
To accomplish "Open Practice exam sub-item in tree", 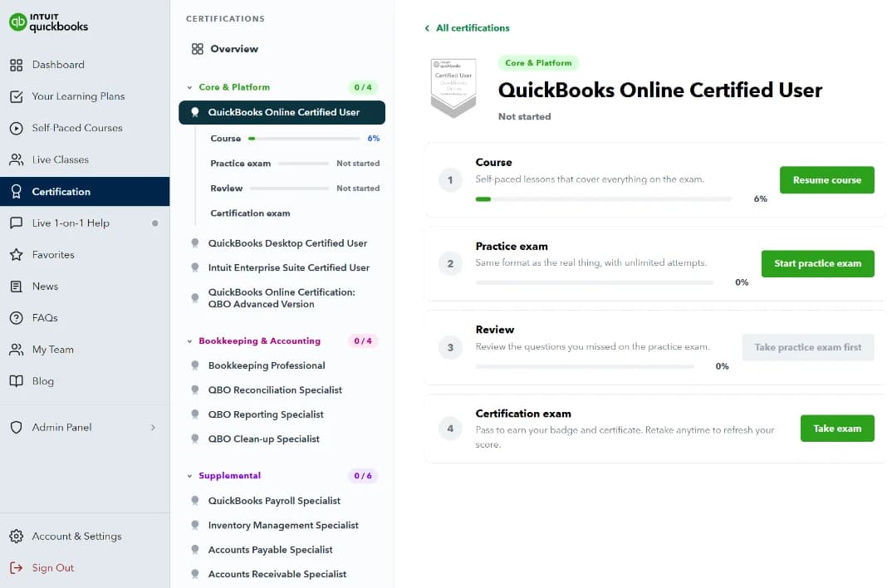I will (x=295, y=164).
